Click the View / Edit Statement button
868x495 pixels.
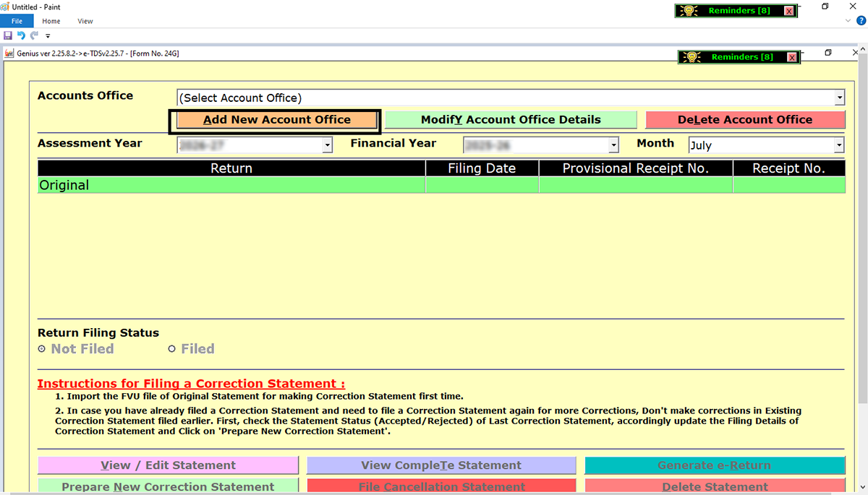click(168, 465)
